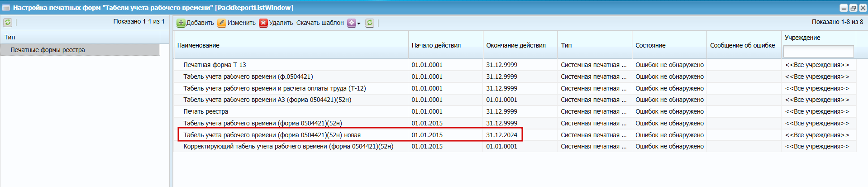Image resolution: width=868 pixels, height=187 pixels.
Task: Sort by Наименование column header
Action: click(x=291, y=45)
